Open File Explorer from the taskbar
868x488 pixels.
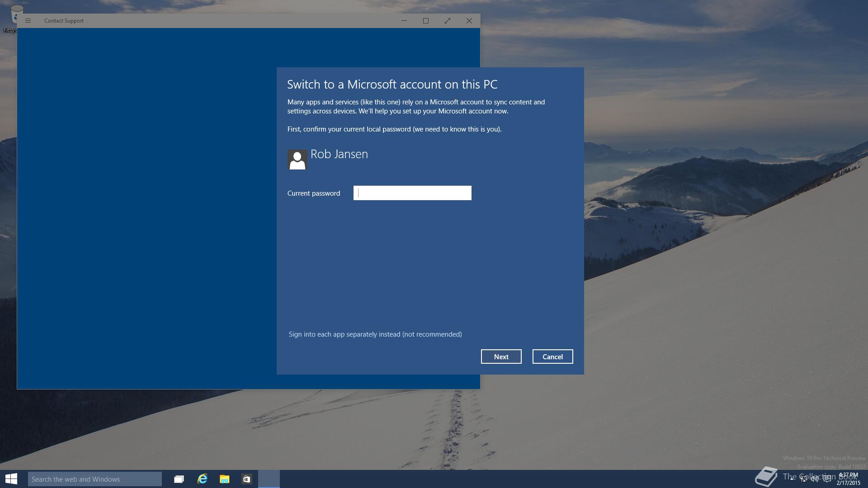point(224,479)
